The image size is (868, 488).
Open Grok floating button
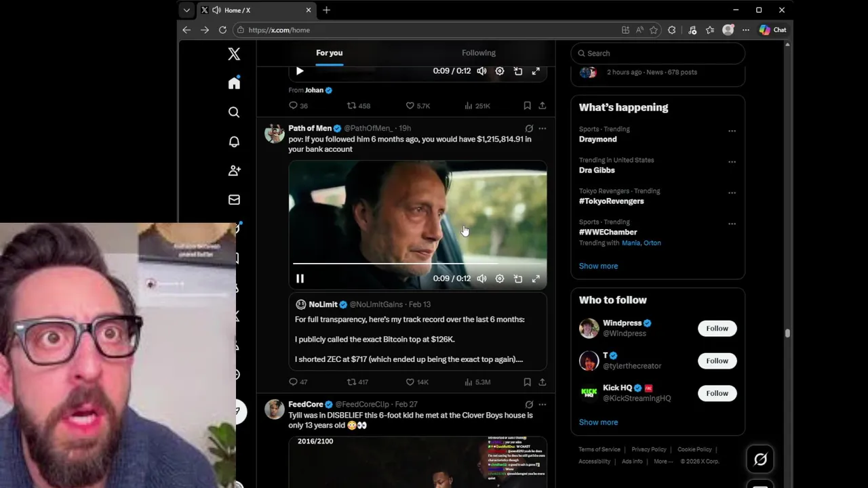tap(760, 460)
